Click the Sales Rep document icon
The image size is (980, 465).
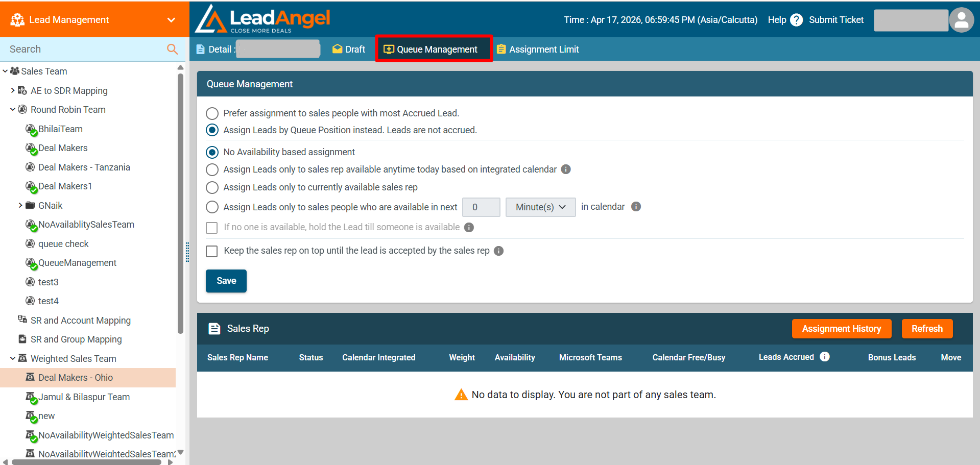pos(214,329)
